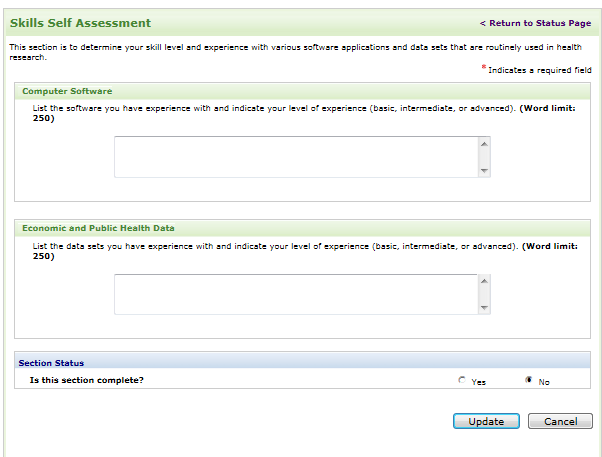
Task: Click scrollbar track of data sets text box
Action: coord(484,294)
